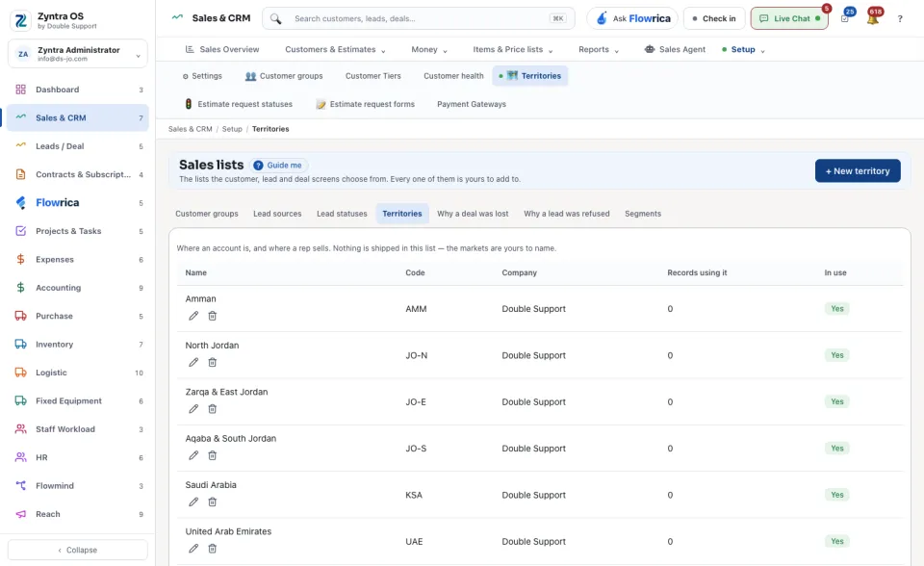This screenshot has width=924, height=566.
Task: Open Projects & Tasks in sidebar
Action: [78, 231]
